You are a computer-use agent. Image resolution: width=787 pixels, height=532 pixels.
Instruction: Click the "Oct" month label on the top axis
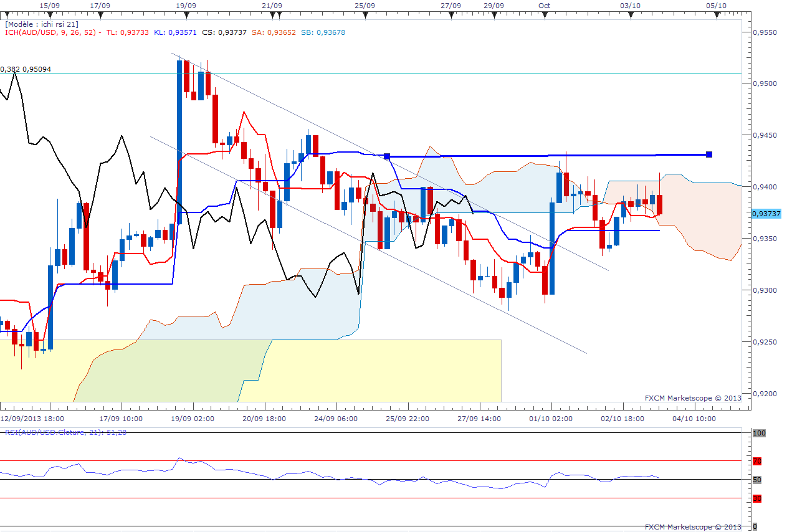pos(545,5)
